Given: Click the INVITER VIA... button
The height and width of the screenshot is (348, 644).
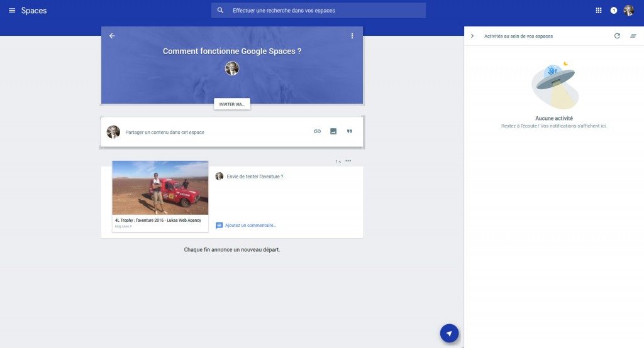Looking at the screenshot, I should click(x=232, y=104).
